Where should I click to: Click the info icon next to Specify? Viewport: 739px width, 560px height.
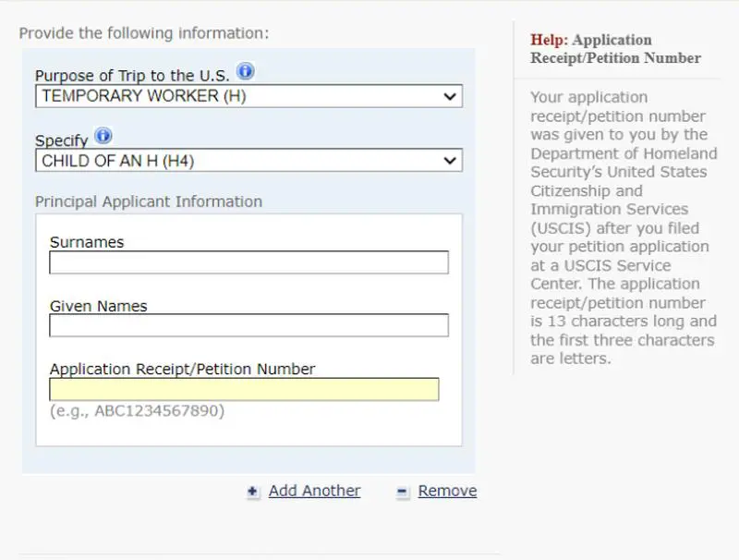click(x=103, y=137)
